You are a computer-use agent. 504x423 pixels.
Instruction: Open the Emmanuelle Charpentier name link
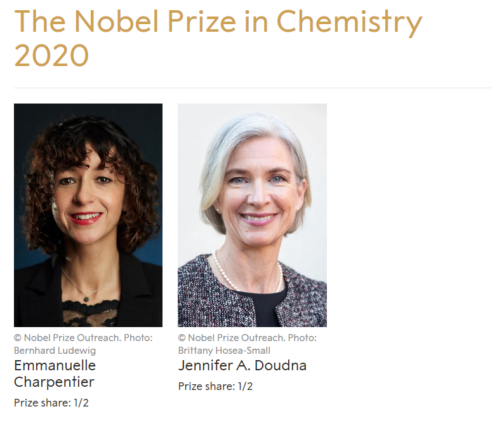pyautogui.click(x=55, y=373)
